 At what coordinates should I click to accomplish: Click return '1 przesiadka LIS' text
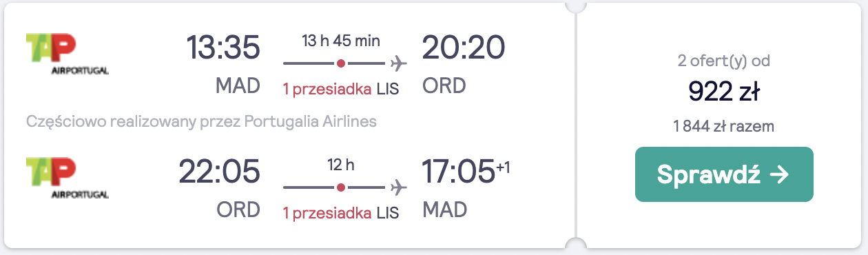pyautogui.click(x=341, y=212)
